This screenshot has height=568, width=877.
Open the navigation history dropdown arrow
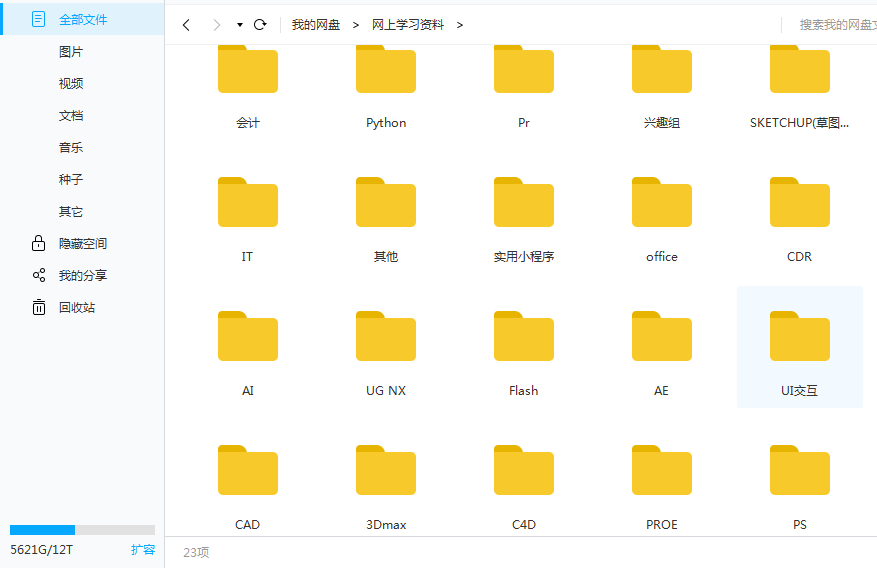[x=240, y=25]
